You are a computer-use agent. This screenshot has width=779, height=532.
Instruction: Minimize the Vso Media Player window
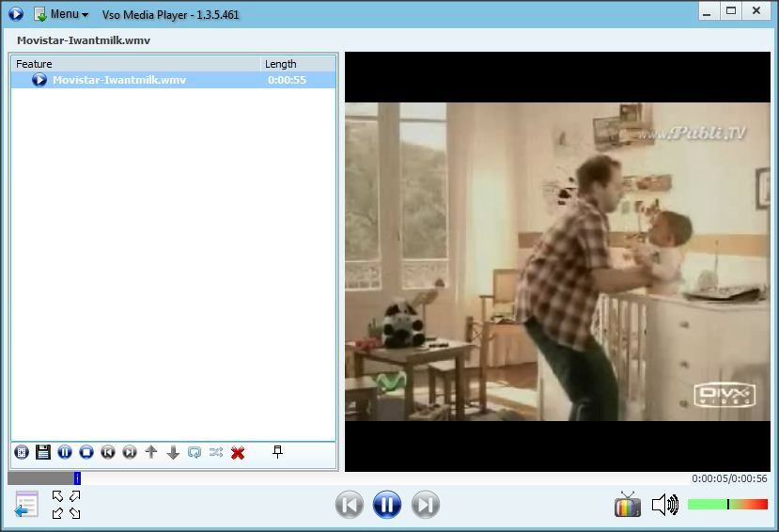(707, 11)
